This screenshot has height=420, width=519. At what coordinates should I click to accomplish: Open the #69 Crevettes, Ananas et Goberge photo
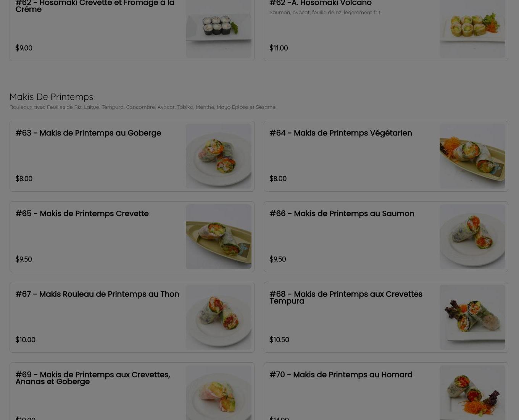point(219,393)
